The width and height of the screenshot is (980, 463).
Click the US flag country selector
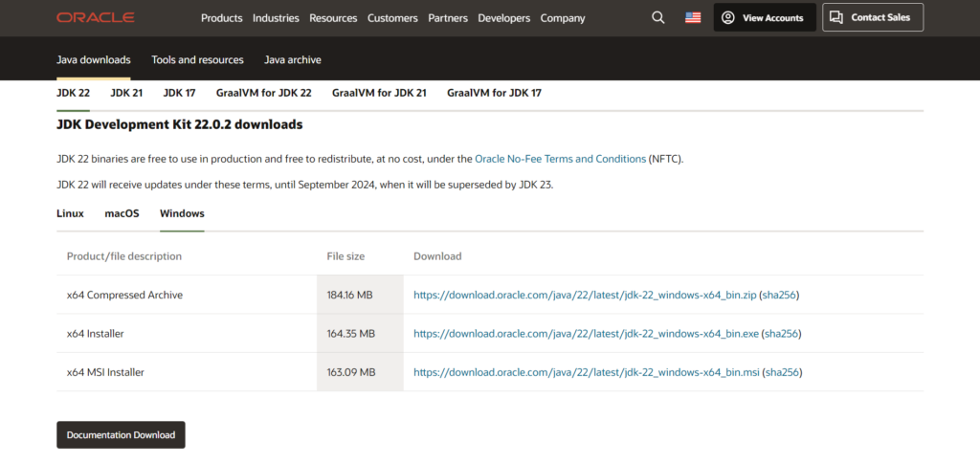(693, 17)
